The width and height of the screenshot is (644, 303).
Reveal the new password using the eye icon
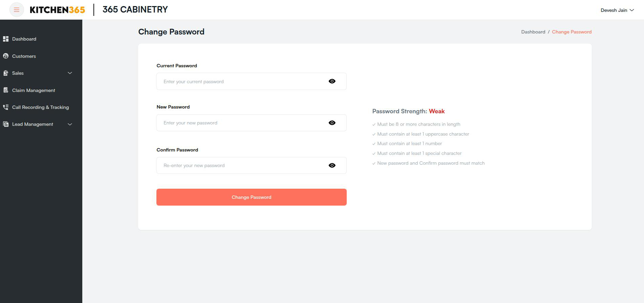[332, 123]
